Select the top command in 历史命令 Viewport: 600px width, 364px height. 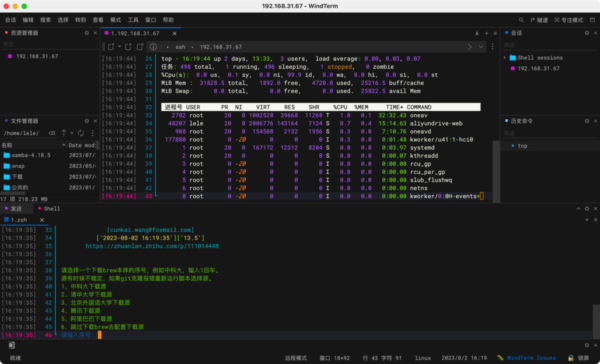click(522, 146)
